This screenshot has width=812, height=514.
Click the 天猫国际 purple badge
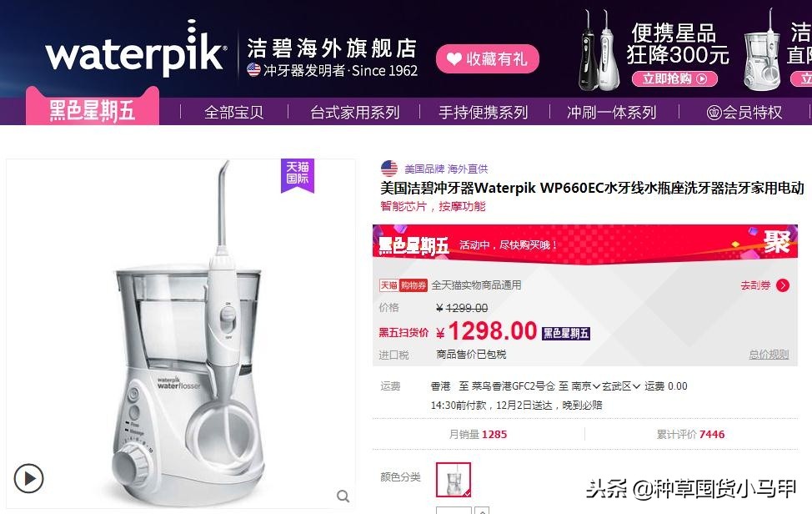click(x=298, y=175)
